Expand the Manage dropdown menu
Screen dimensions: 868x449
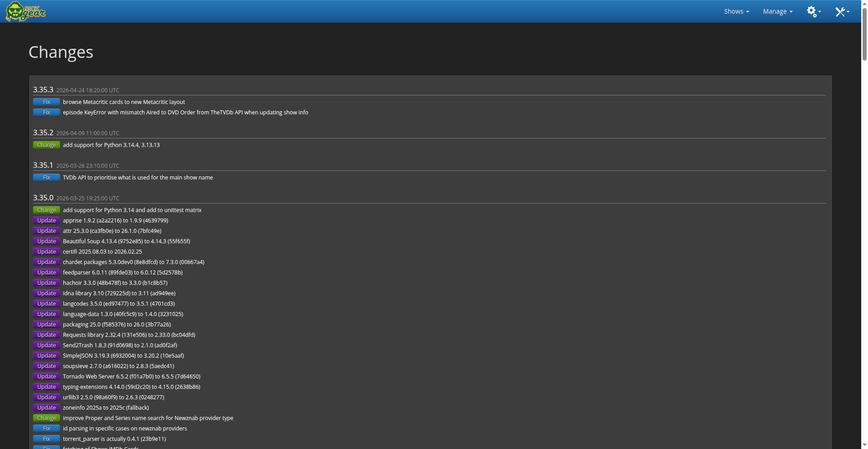click(777, 11)
